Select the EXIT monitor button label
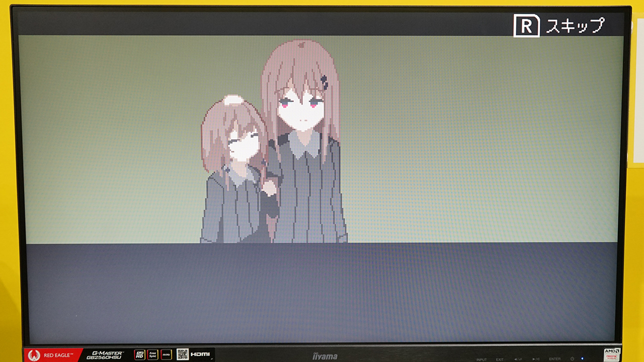Screen dimensions: 644x362 (500, 359)
